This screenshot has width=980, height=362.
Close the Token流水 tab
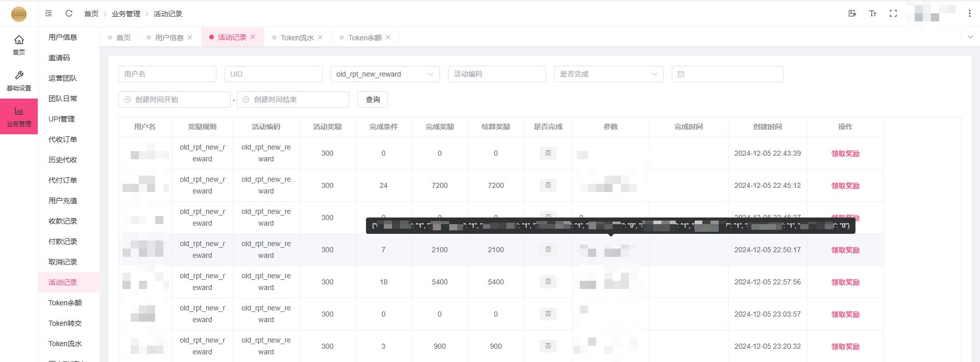(x=320, y=37)
